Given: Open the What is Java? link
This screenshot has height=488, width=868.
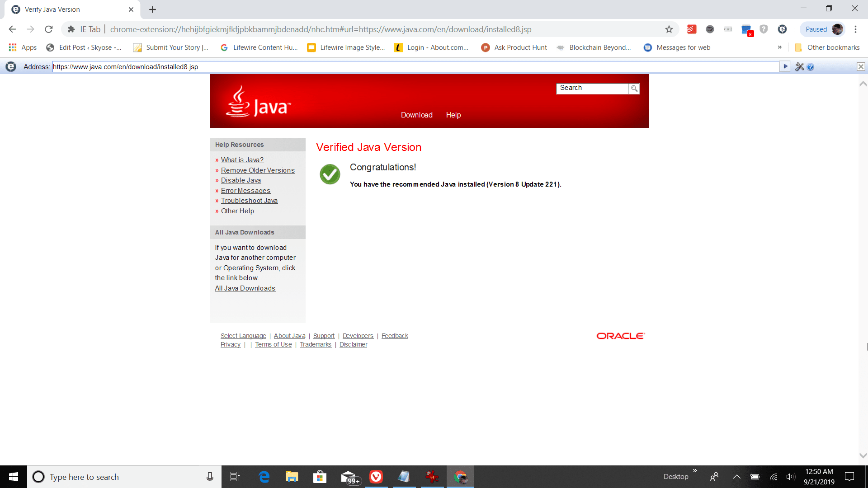Looking at the screenshot, I should point(242,160).
